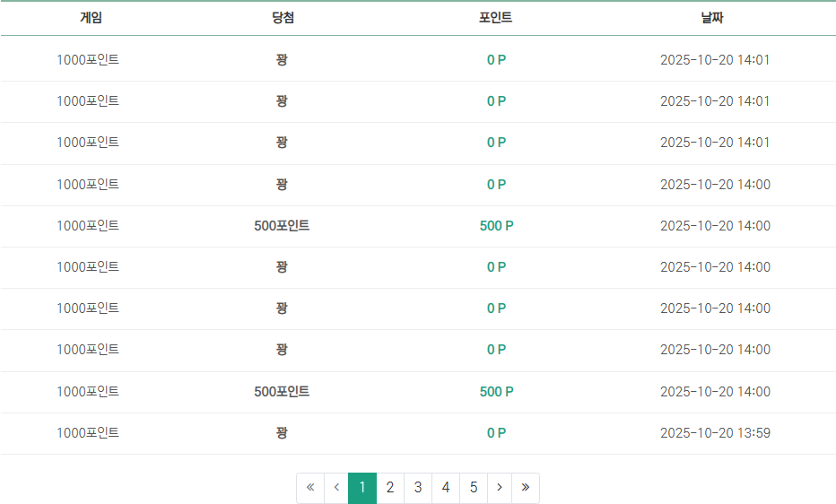Click the last row's 1000포인트 game cell

click(x=88, y=433)
